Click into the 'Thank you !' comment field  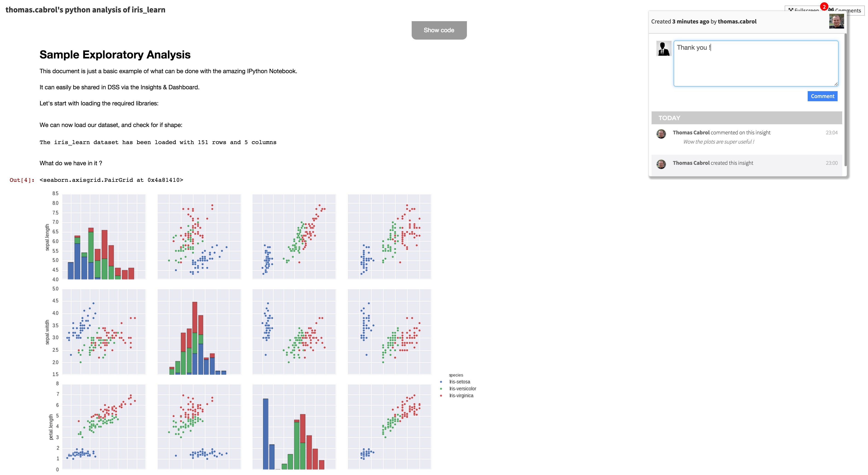[756, 64]
